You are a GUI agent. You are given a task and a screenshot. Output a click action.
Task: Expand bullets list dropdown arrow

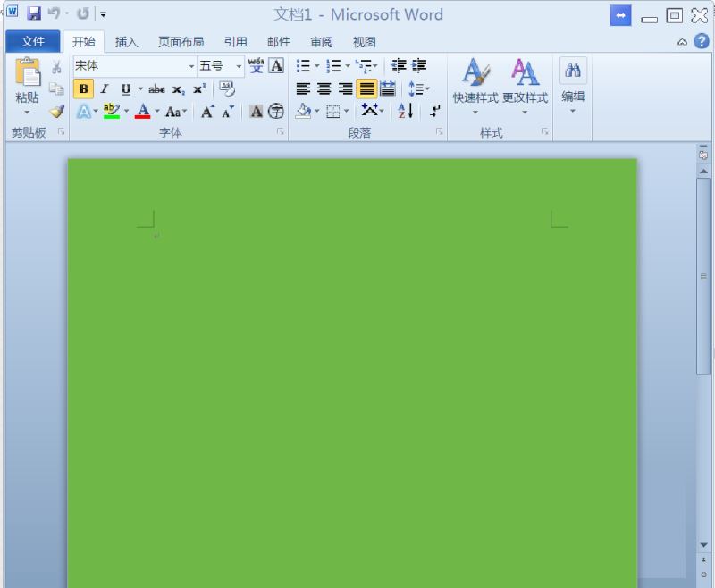[x=317, y=66]
